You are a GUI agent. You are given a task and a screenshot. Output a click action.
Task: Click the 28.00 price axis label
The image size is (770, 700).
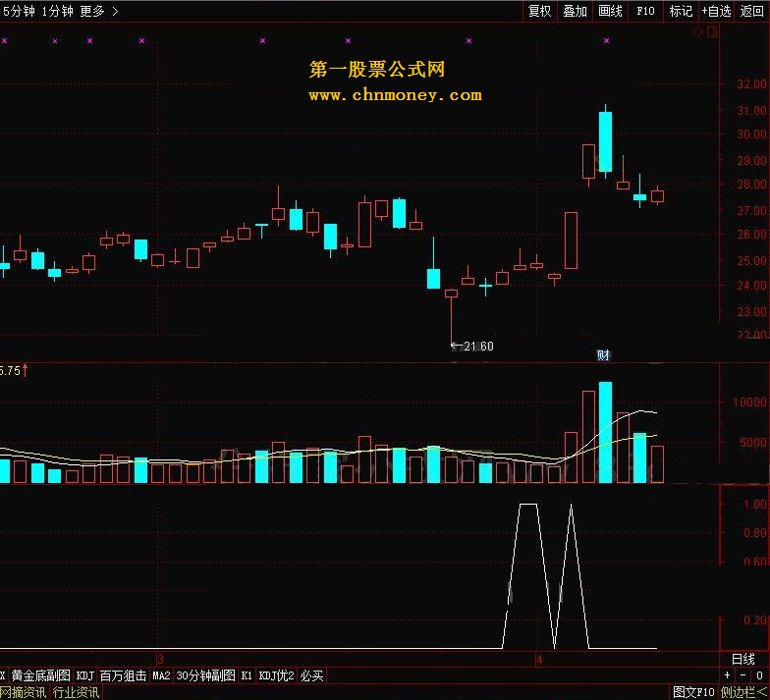[x=751, y=185]
